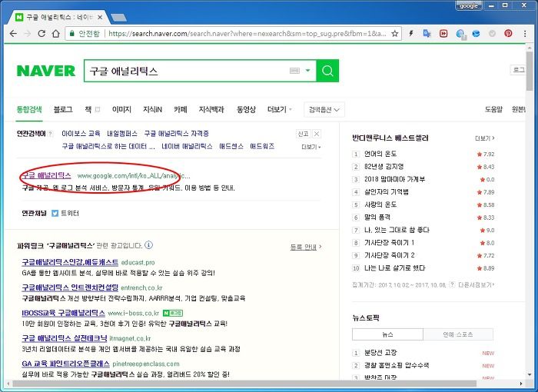This screenshot has height=392, width=538.
Task: Open the 지식백과 tab
Action: (x=211, y=109)
